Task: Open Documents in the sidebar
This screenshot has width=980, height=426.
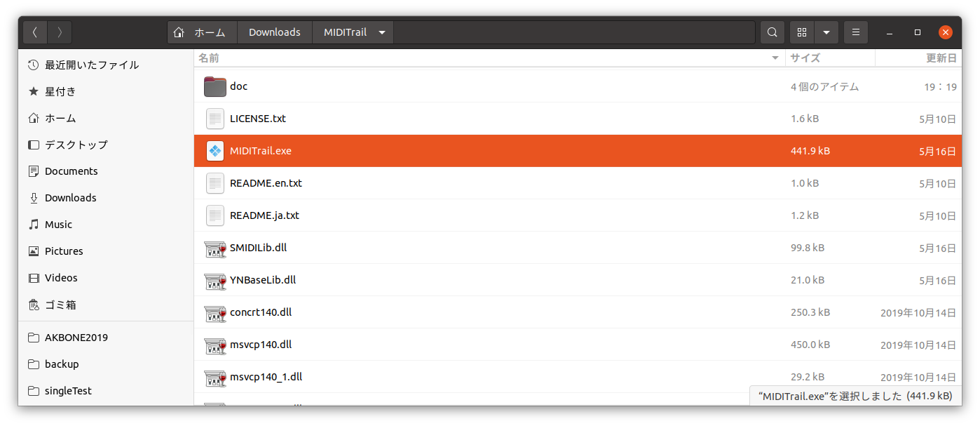Action: tap(106, 171)
